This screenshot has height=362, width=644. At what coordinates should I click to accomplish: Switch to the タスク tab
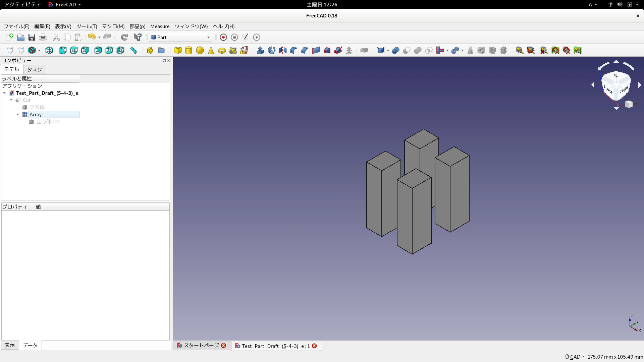click(x=35, y=69)
